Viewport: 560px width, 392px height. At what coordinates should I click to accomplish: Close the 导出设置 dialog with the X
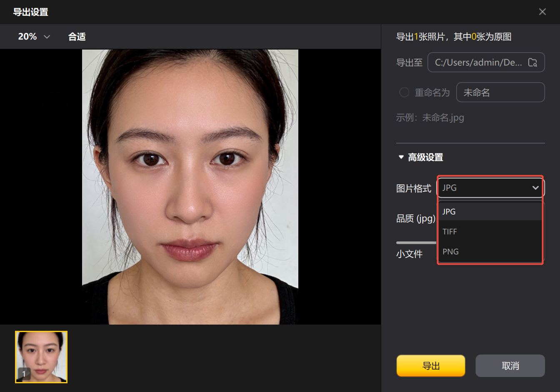tap(542, 12)
